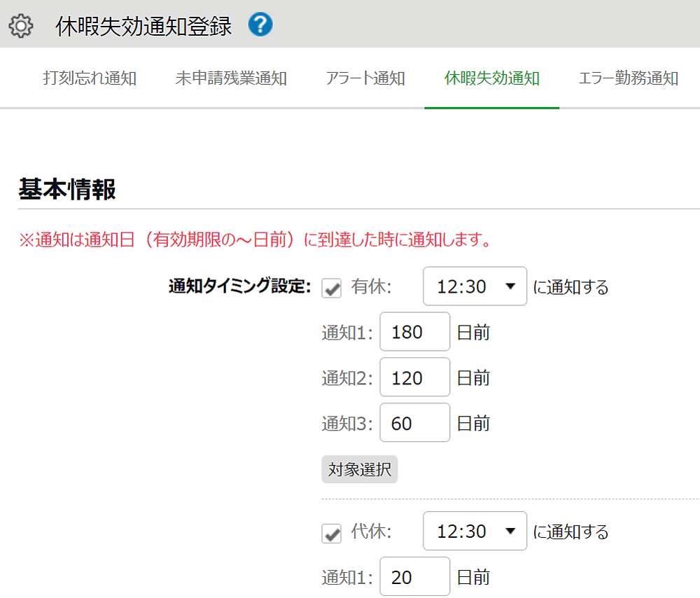
Task: Click the 通知2 field with 120
Action: [414, 377]
